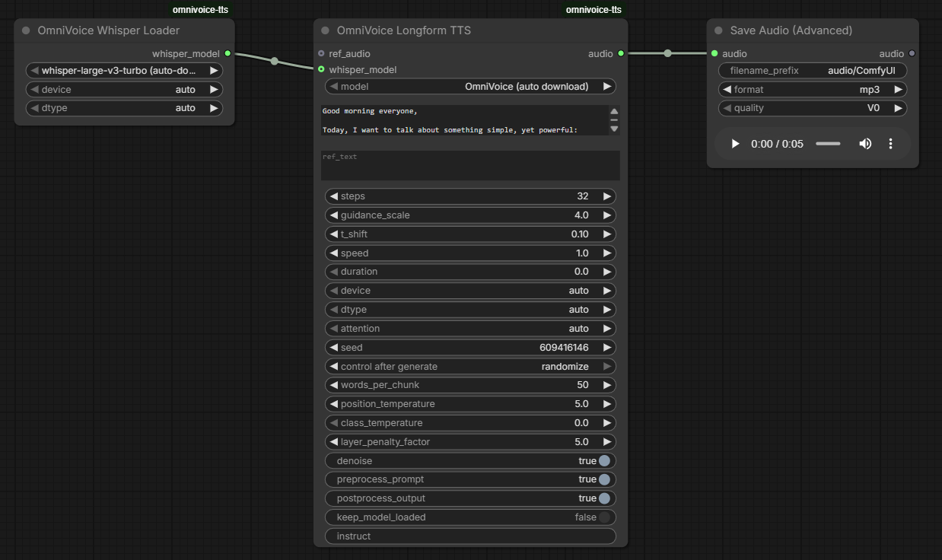Viewport: 942px width, 560px height.
Task: Toggle the denoise switch
Action: pos(604,461)
